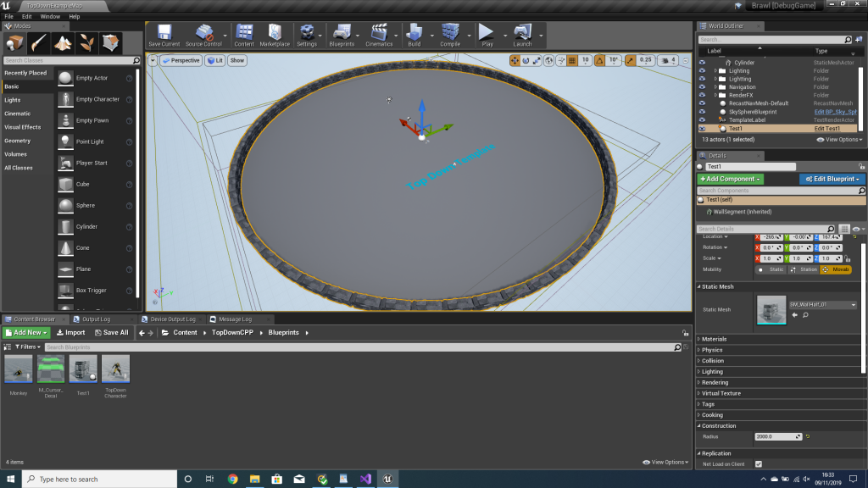The image size is (868, 488).
Task: Click the Save Current toolbar icon
Action: click(164, 35)
